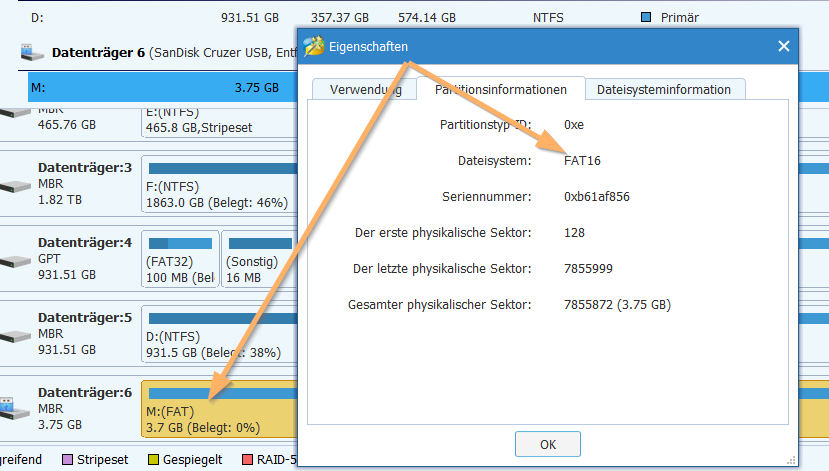
Task: Click the dialog resize grip corner
Action: point(791,460)
